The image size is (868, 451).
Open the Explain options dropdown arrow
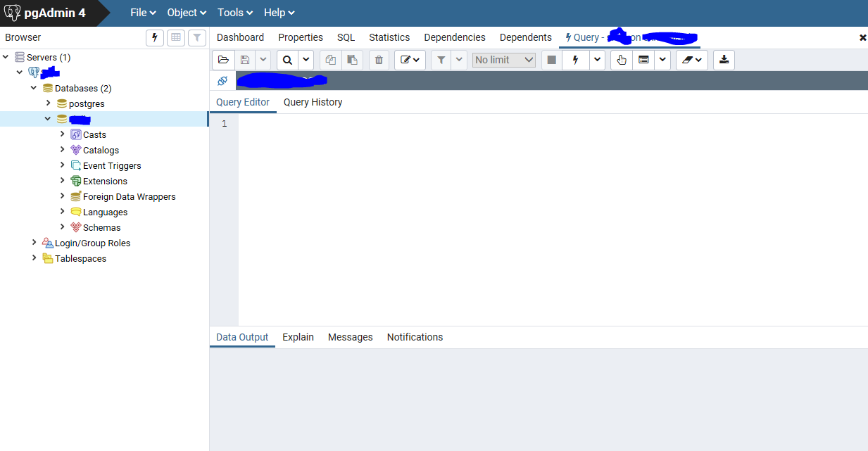pos(662,60)
